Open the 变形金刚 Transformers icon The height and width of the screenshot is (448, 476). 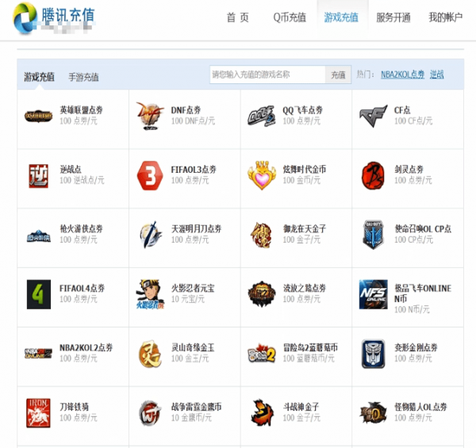coord(374,354)
